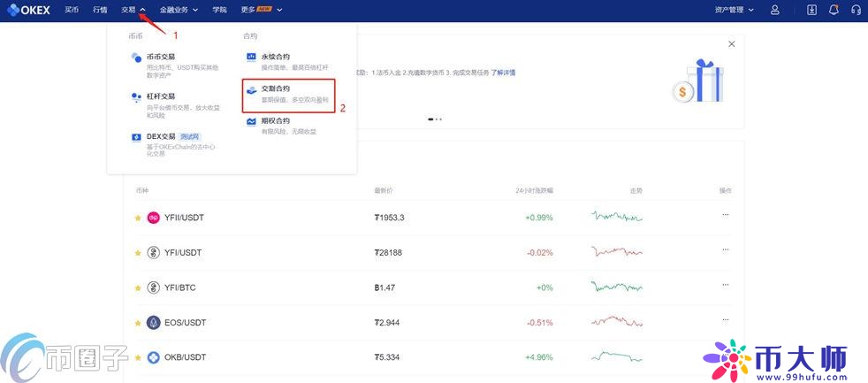Open the 买币 nav item
Viewport: 868px width, 383px height.
72,10
